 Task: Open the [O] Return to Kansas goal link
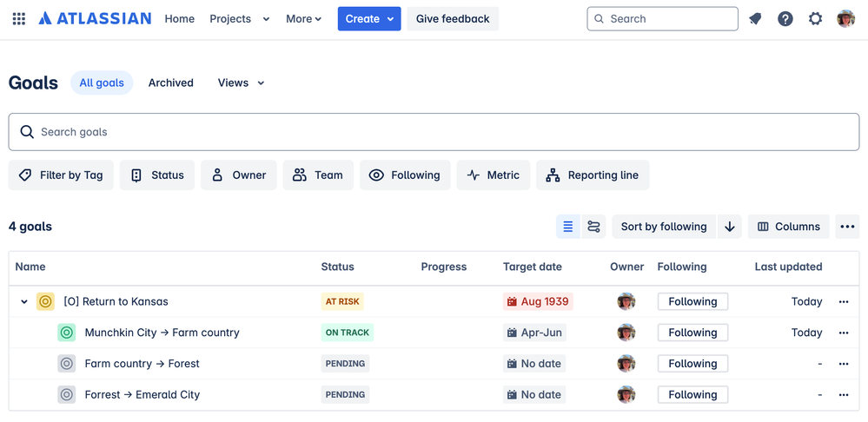[x=116, y=301]
